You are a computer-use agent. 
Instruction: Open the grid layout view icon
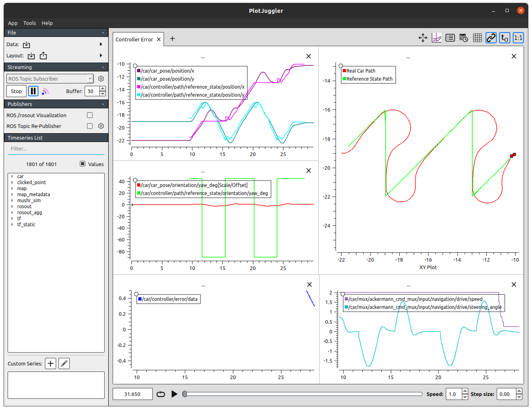point(477,38)
